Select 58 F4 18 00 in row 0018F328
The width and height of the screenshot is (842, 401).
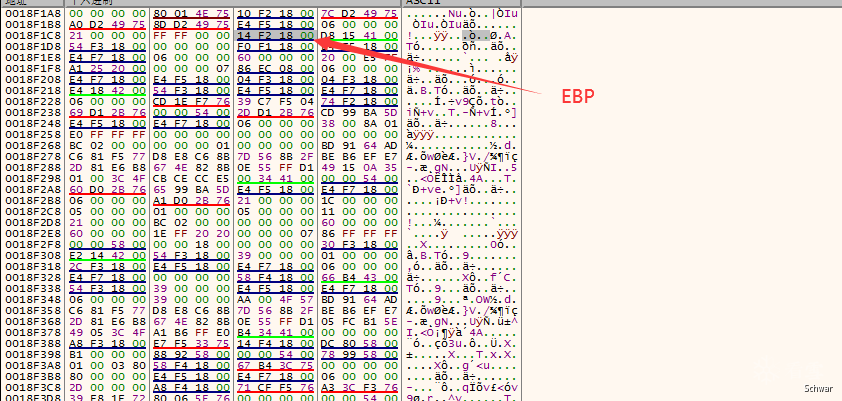point(275,278)
